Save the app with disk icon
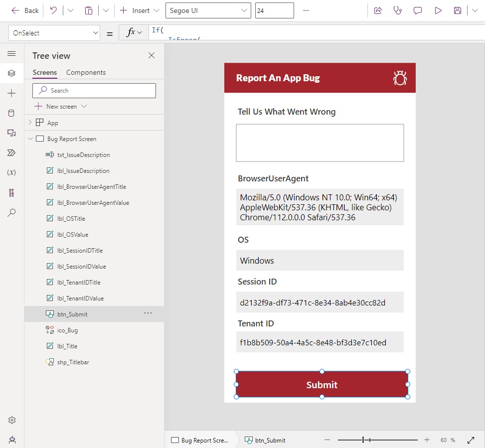This screenshot has width=485, height=448. click(x=458, y=10)
